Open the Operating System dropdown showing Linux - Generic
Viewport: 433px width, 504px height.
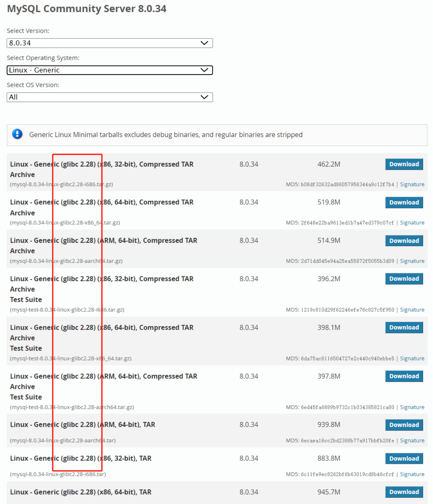pyautogui.click(x=110, y=70)
